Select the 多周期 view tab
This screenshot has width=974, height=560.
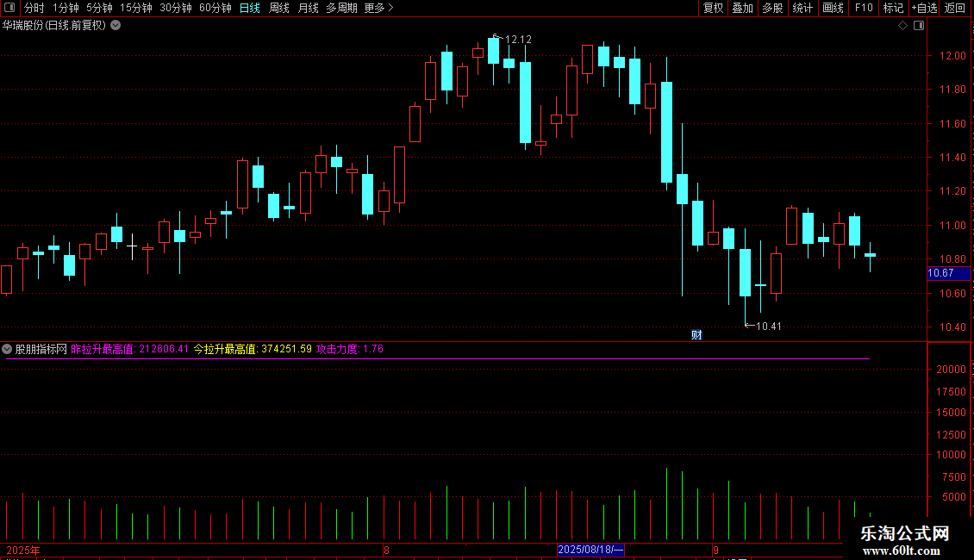pos(341,8)
